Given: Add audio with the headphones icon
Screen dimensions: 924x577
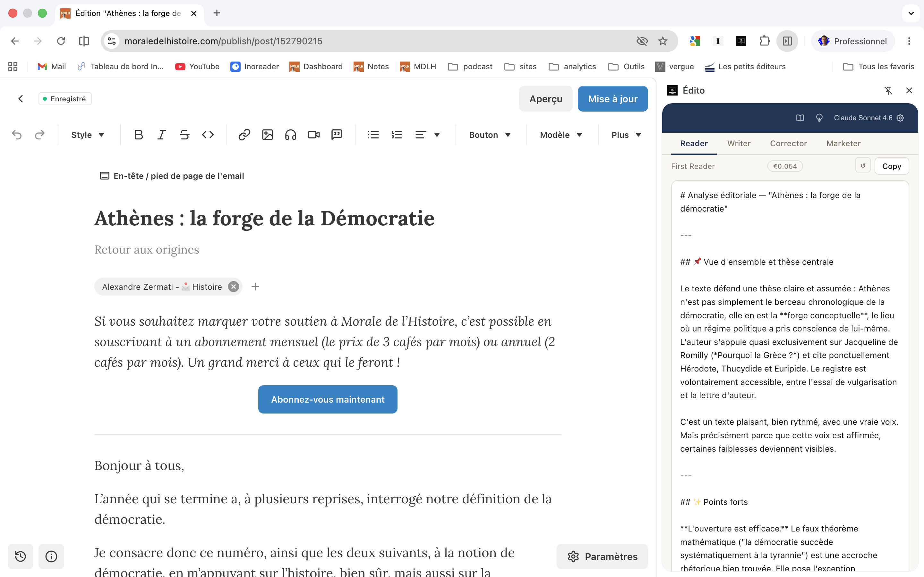Looking at the screenshot, I should click(291, 135).
